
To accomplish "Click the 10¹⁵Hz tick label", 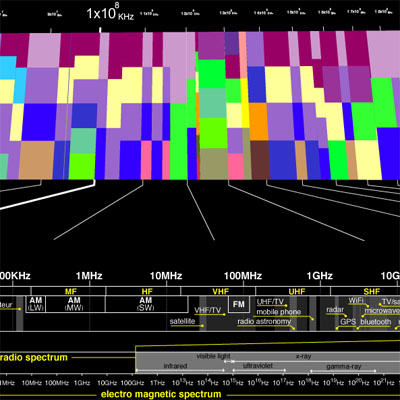I will [x=232, y=382].
